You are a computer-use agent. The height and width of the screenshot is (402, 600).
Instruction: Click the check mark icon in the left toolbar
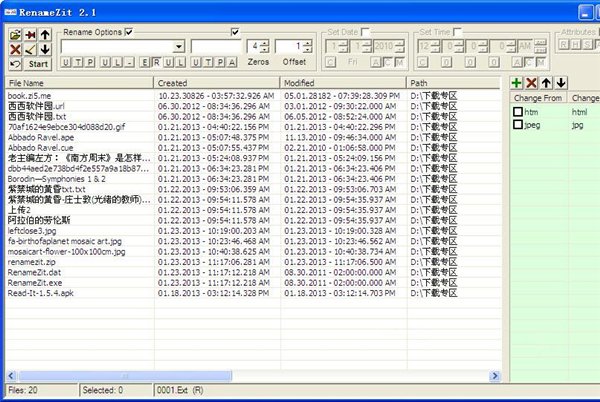(30, 49)
